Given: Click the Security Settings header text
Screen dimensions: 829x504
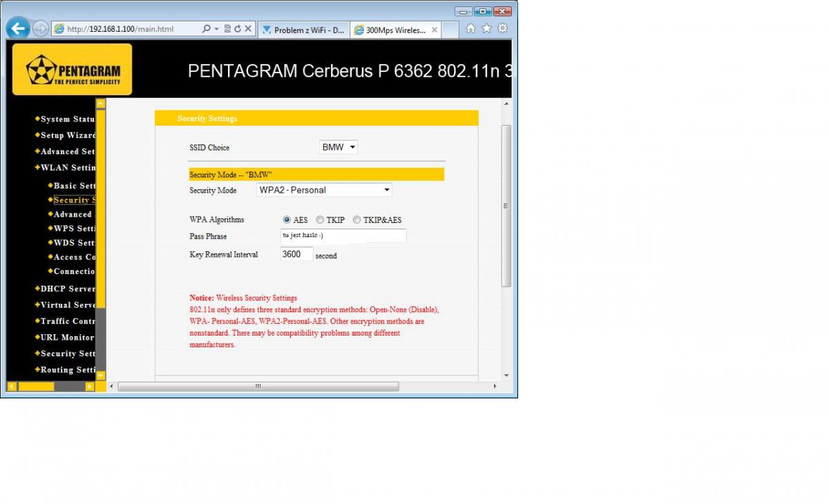Looking at the screenshot, I should tap(207, 119).
